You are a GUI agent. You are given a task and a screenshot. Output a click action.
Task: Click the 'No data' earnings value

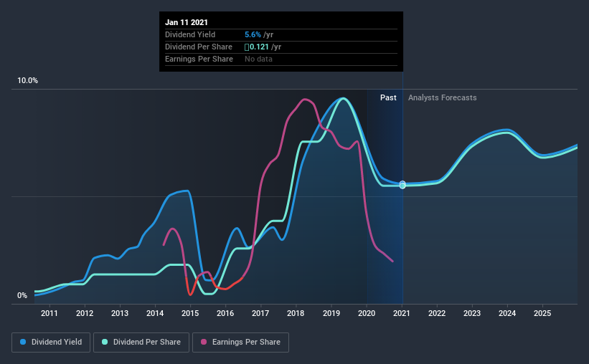tap(258, 59)
